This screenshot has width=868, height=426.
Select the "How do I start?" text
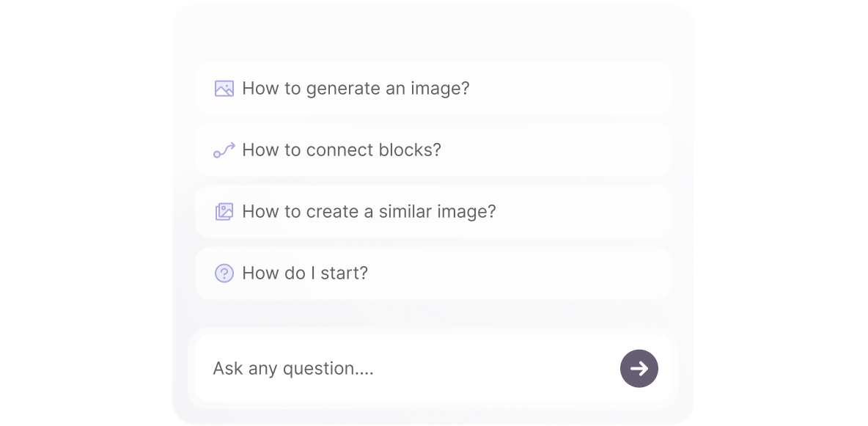click(305, 273)
